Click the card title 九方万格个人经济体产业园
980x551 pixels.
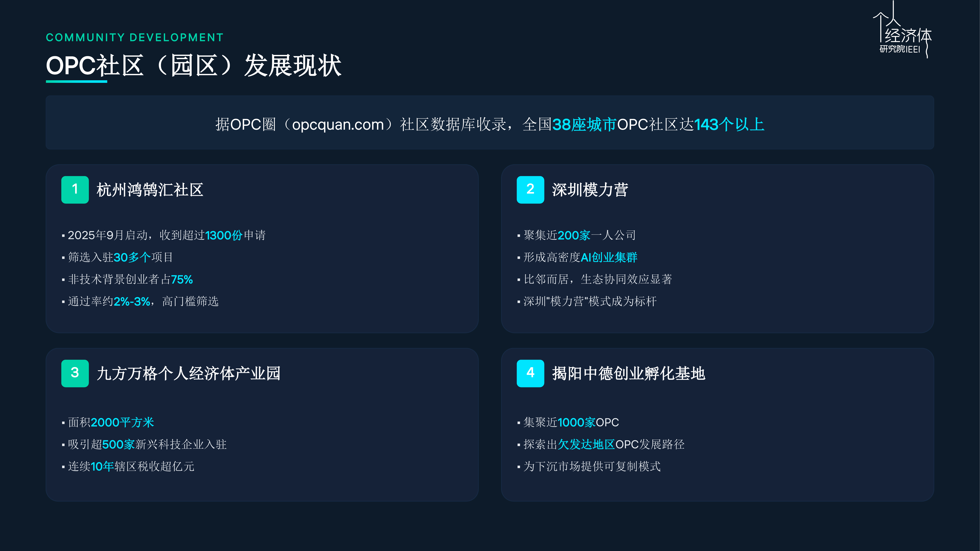point(189,373)
